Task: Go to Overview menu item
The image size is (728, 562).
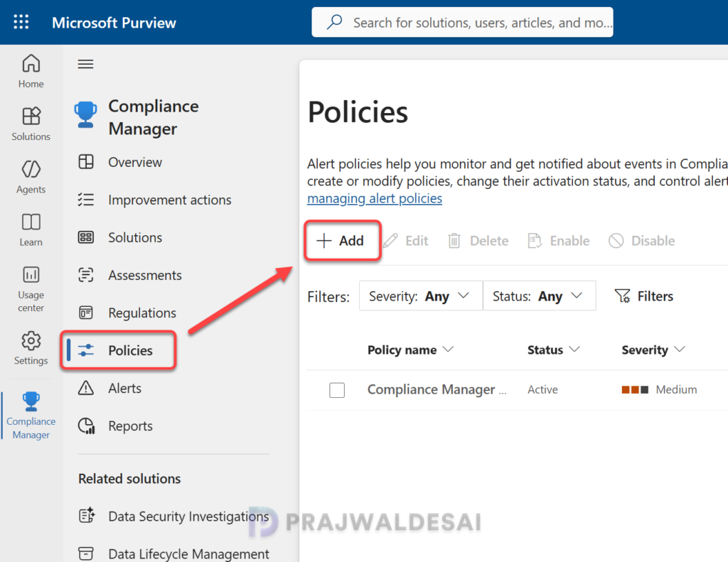Action: pos(134,162)
